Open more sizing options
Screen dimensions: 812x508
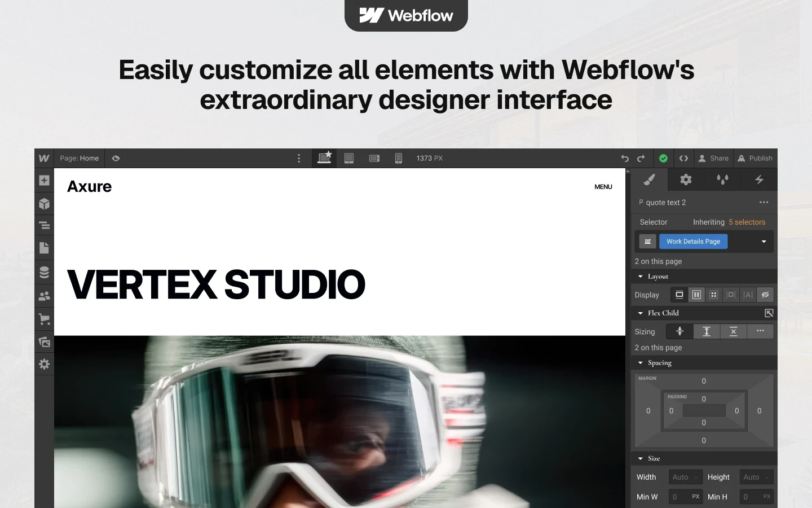tap(760, 331)
